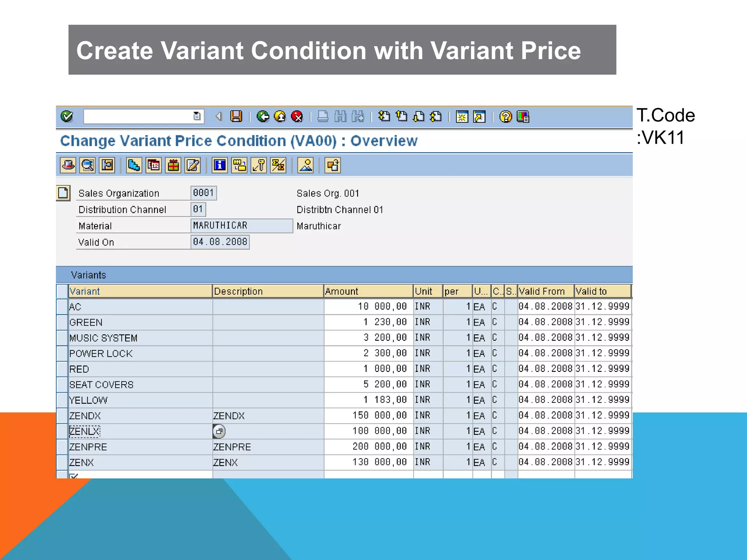This screenshot has width=747, height=560.
Task: Click the Key icon in the application toolbar
Action: click(259, 166)
